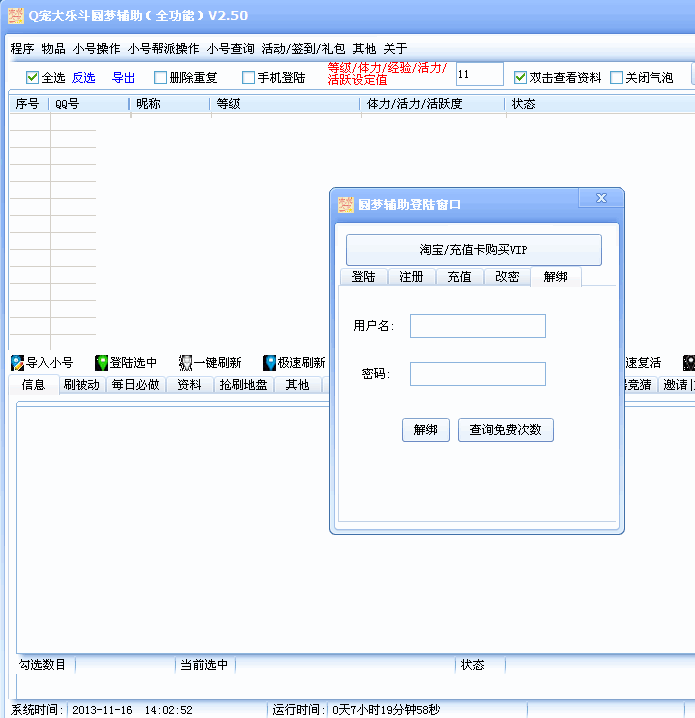
Task: Click the 体力/活力/活跃度 column header
Action: pos(432,104)
